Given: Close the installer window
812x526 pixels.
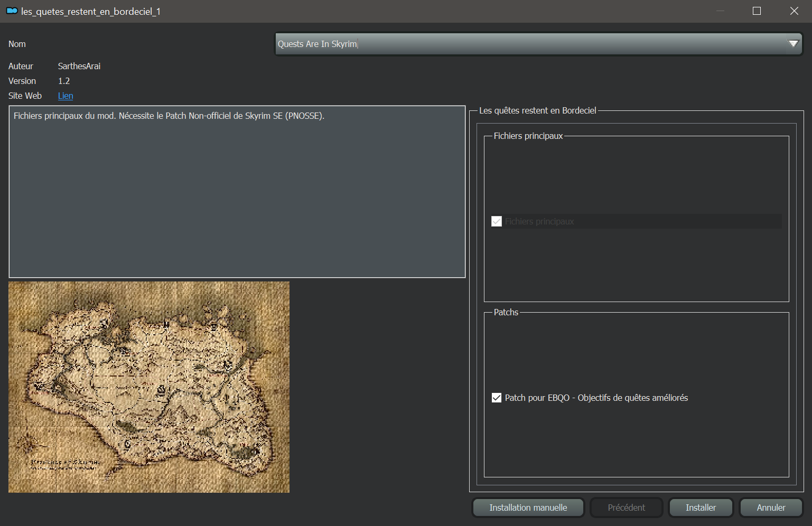Looking at the screenshot, I should pos(794,11).
